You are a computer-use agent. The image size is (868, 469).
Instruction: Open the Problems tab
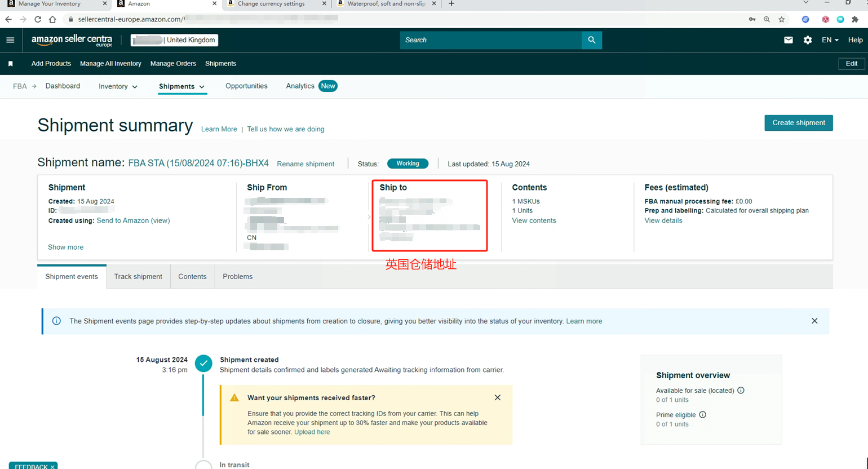tap(237, 277)
